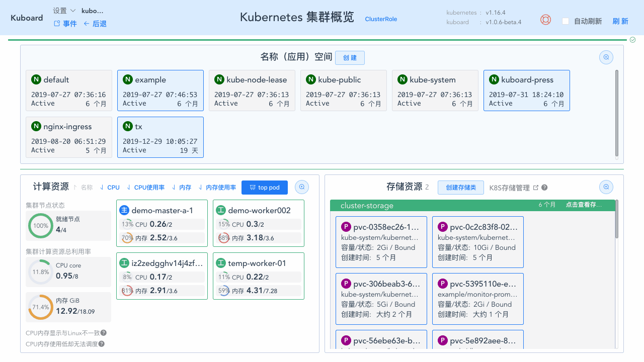
Task: Click the N icon of tx namespace
Action: point(128,126)
